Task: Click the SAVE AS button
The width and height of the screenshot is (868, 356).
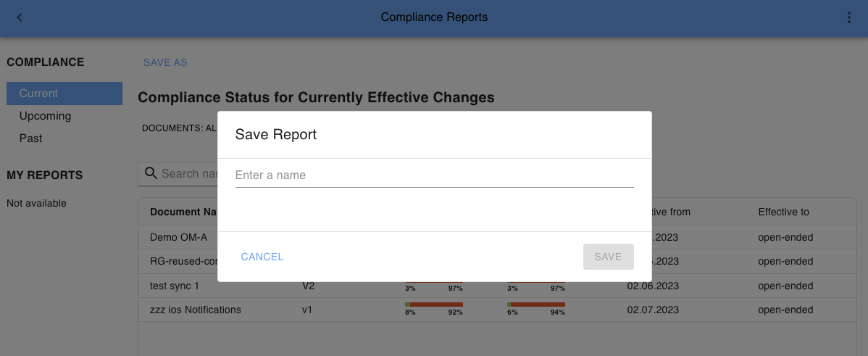Action: pos(165,62)
